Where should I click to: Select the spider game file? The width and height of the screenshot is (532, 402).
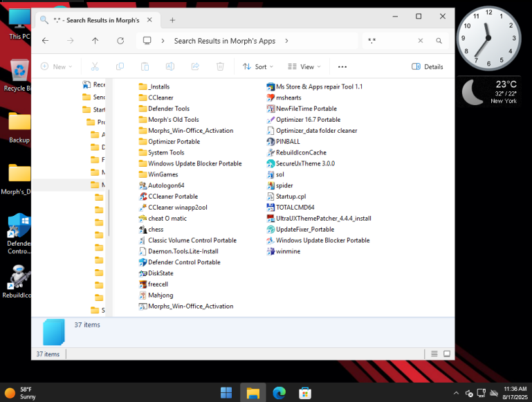tap(280, 185)
